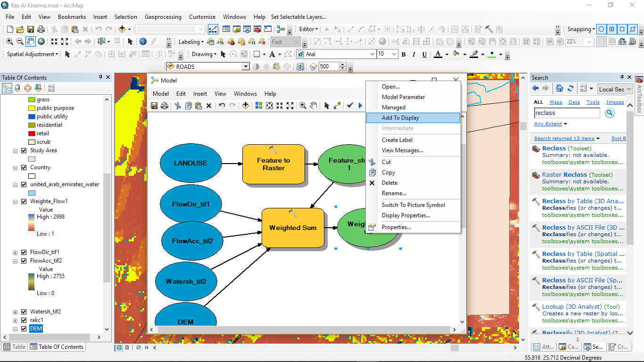Click List By Drawing Order icon
Image resolution: width=644 pixels, height=362 pixels.
tap(7, 88)
